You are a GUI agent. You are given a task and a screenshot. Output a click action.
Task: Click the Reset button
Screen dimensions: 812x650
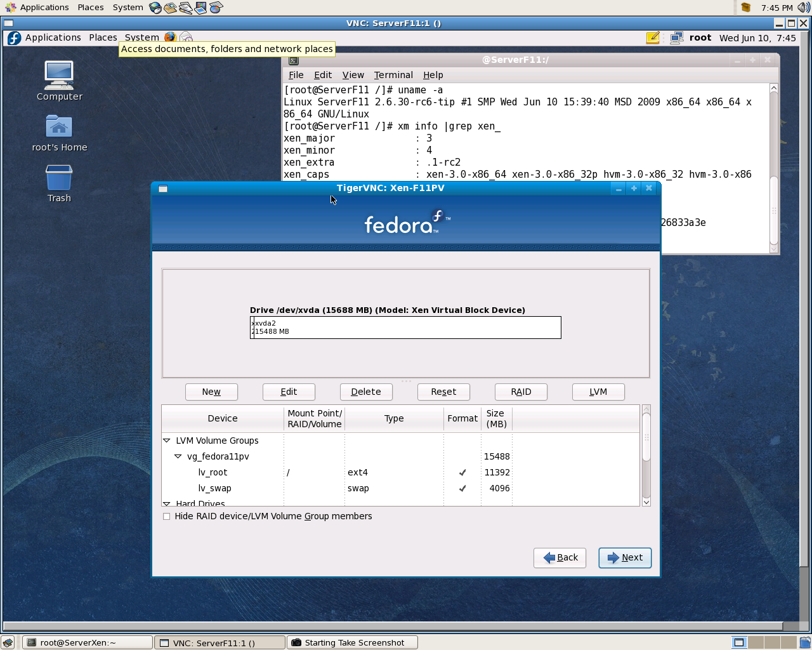[x=443, y=392]
